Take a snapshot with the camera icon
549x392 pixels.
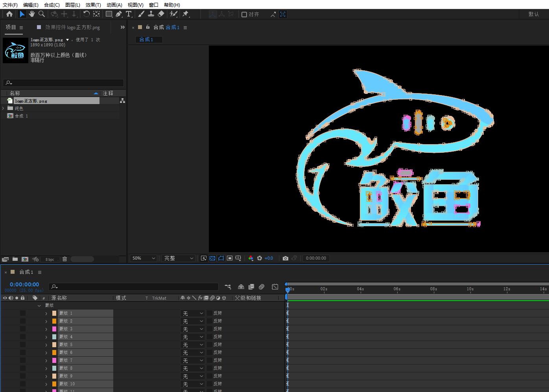pyautogui.click(x=286, y=258)
